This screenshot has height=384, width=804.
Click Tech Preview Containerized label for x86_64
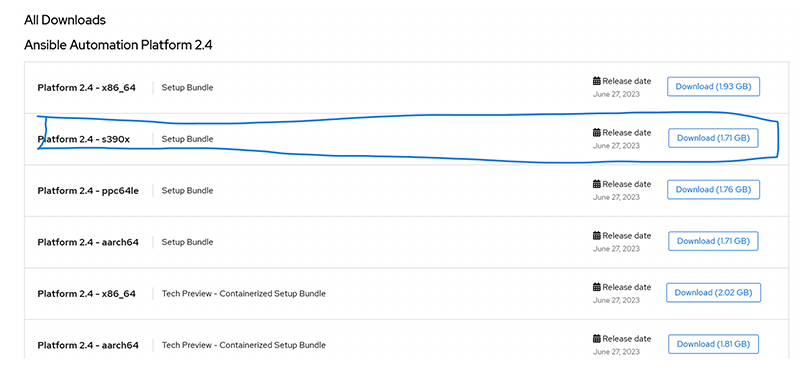point(244,294)
